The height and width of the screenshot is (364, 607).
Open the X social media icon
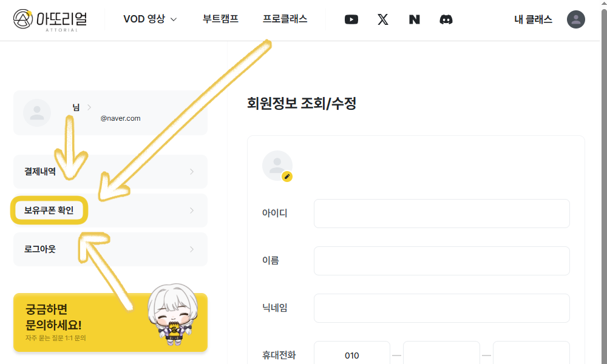pyautogui.click(x=383, y=19)
